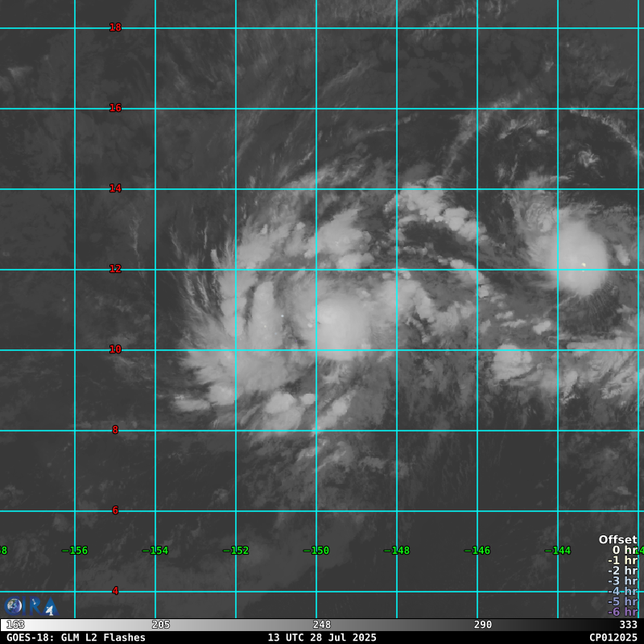Click the 333 colorbar end label
This screenshot has width=644, height=644.
[x=628, y=625]
